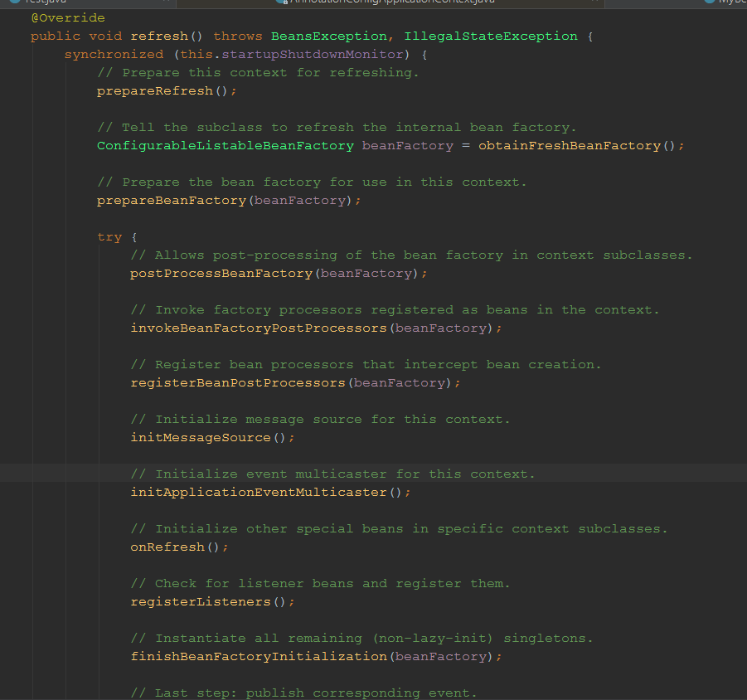Click the try keyword
Viewport: 747px width, 700px height.
[109, 237]
